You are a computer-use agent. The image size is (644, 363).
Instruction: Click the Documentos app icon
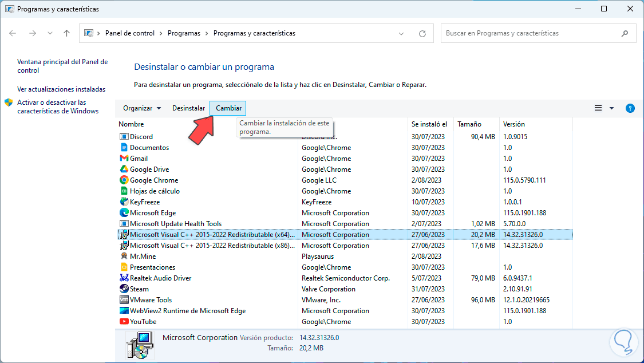124,147
